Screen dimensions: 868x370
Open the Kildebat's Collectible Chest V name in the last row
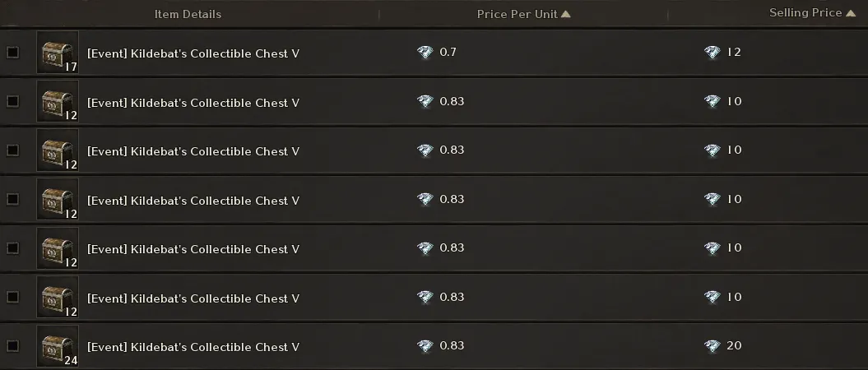[193, 347]
